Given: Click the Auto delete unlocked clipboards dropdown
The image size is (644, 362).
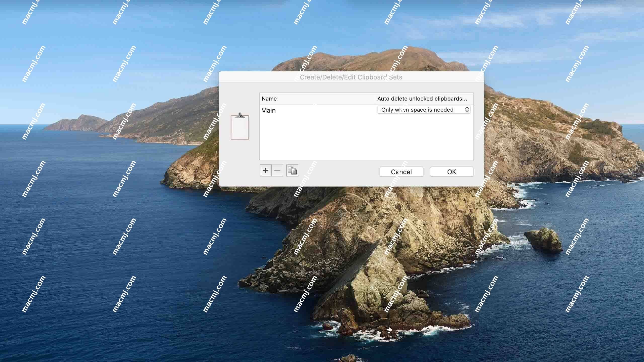Looking at the screenshot, I should click(424, 109).
